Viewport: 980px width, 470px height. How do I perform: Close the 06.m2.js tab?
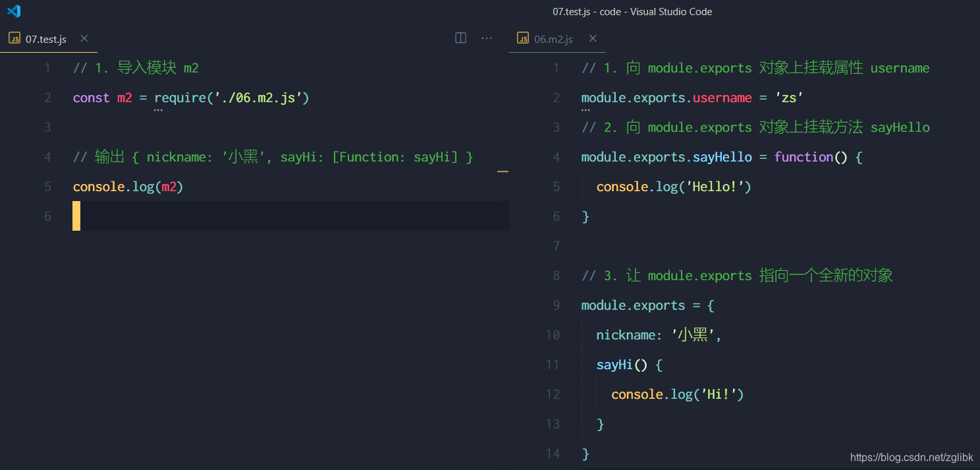point(593,38)
